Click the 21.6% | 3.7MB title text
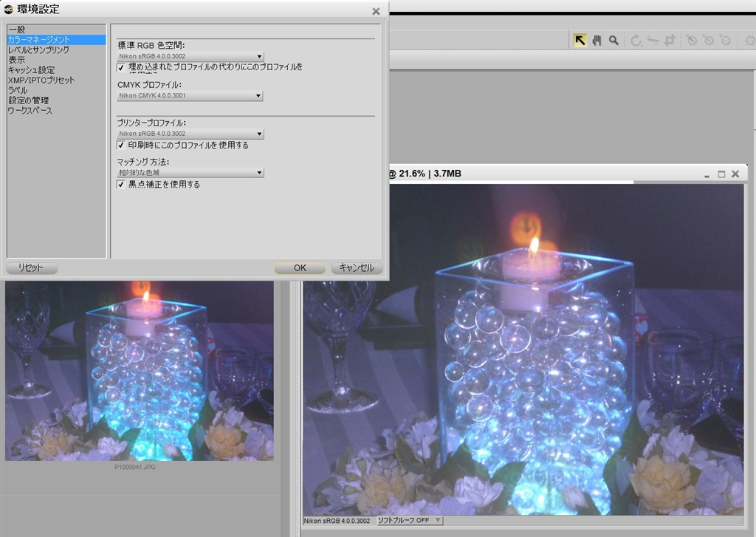This screenshot has height=537, width=756. [x=430, y=174]
